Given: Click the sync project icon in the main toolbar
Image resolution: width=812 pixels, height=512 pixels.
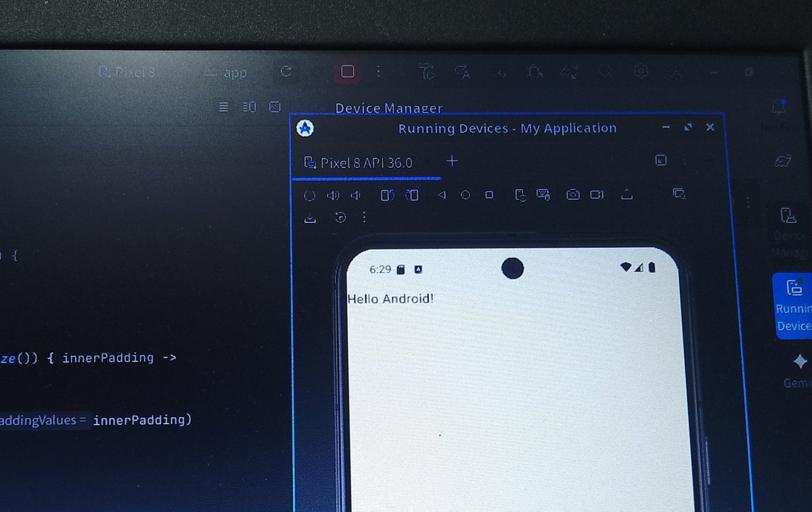Looking at the screenshot, I should 570,71.
